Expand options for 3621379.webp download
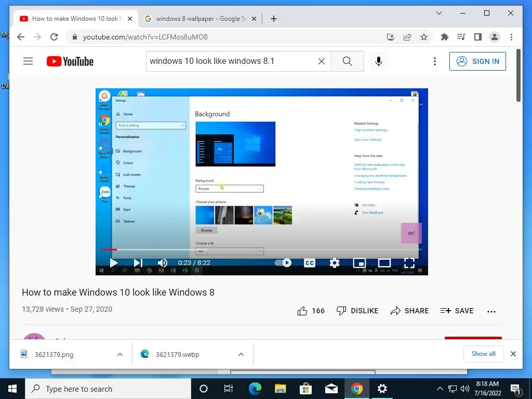Screen dimensions: 532x399 click(x=241, y=354)
